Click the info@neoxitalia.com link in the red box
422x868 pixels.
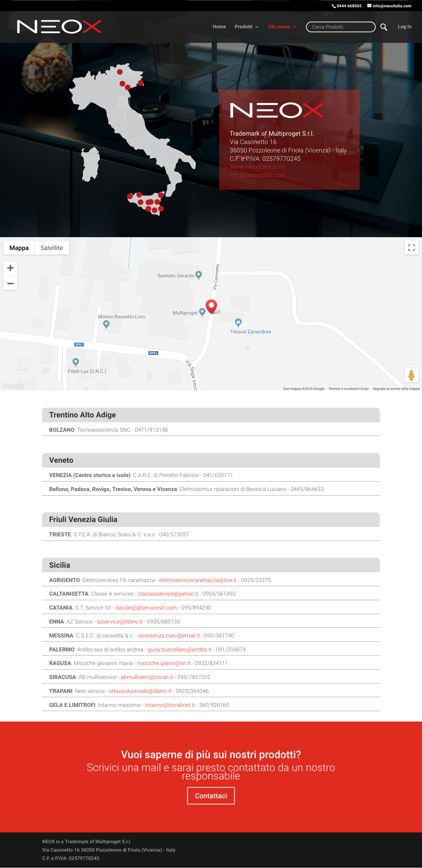coord(258,175)
